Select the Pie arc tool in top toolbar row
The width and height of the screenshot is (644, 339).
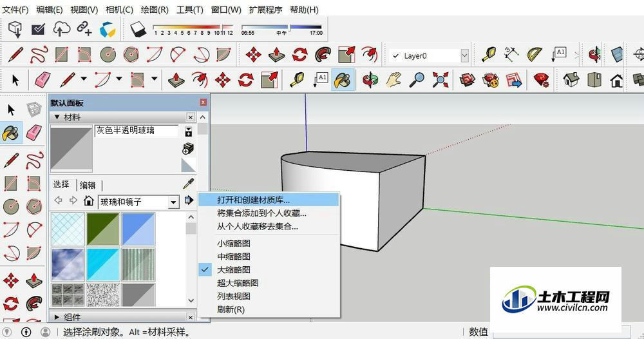[x=223, y=54]
